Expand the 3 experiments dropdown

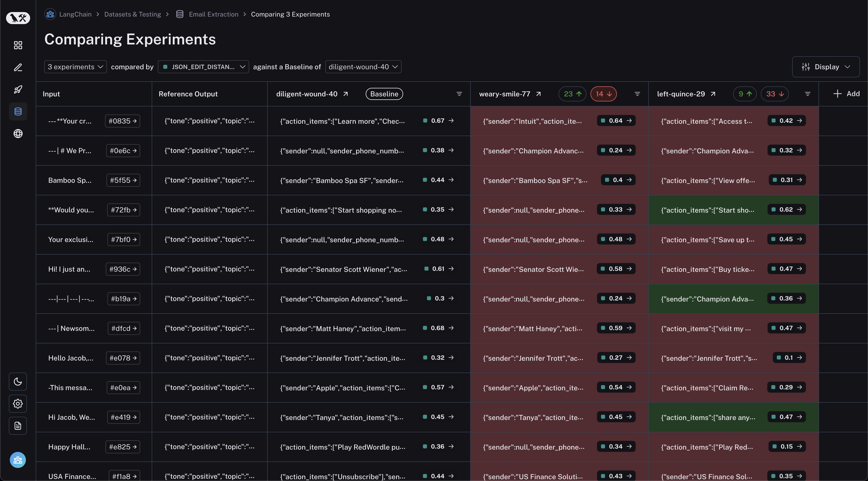click(x=75, y=67)
